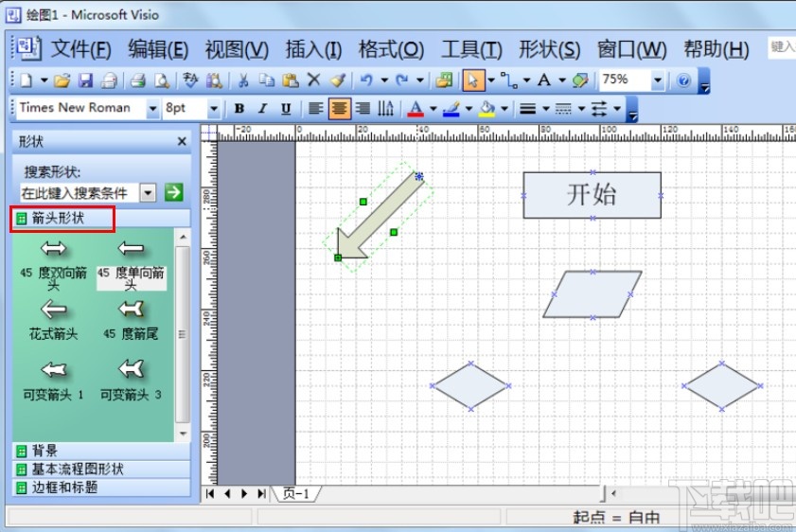Click the Paste clipboard icon

pyautogui.click(x=291, y=80)
